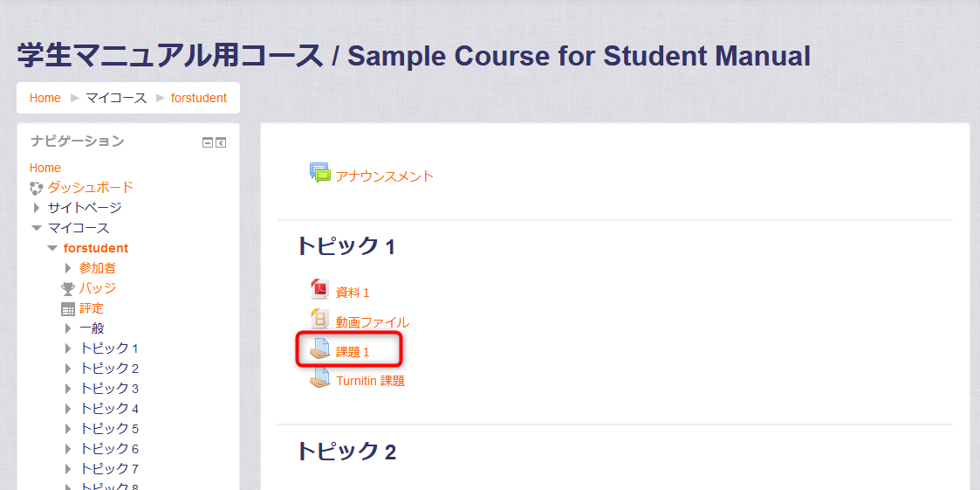
Task: Collapse the forstudent course node
Action: coord(52,248)
